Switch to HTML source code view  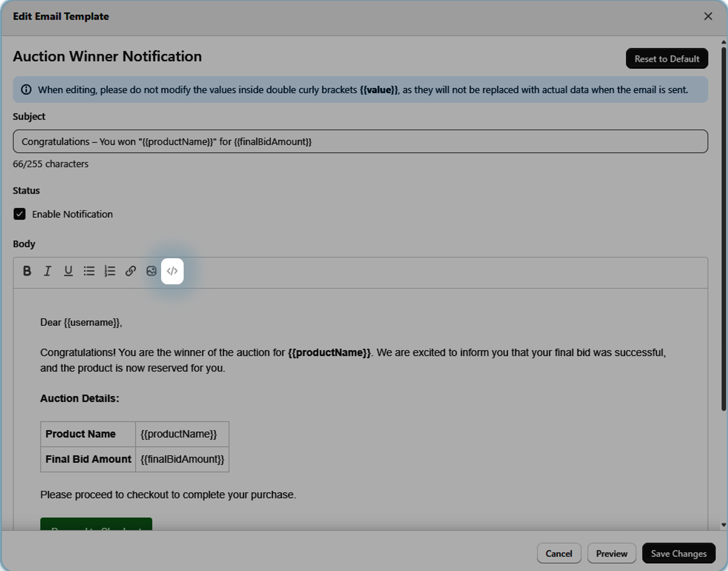172,271
